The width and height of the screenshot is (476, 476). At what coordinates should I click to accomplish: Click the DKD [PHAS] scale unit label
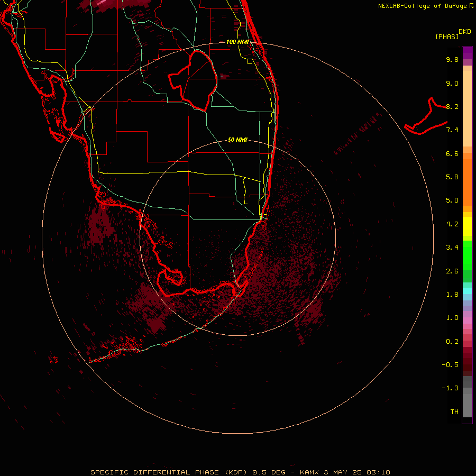point(453,34)
